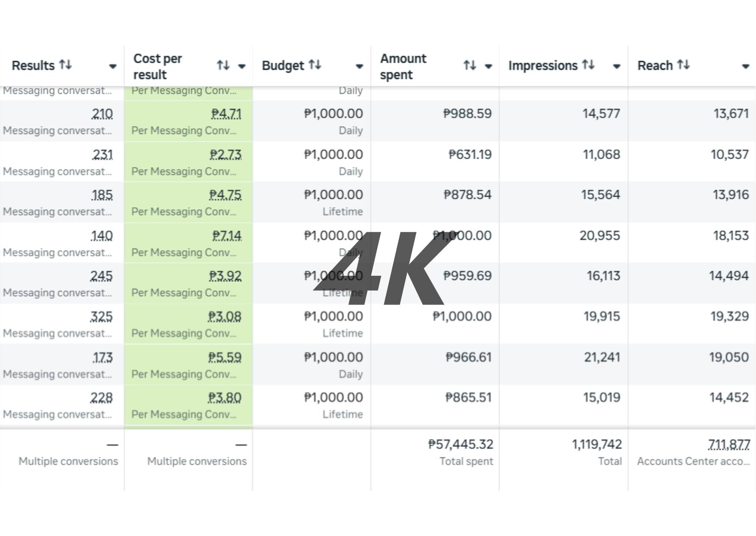Click the 711,877 total reach value

pyautogui.click(x=728, y=444)
